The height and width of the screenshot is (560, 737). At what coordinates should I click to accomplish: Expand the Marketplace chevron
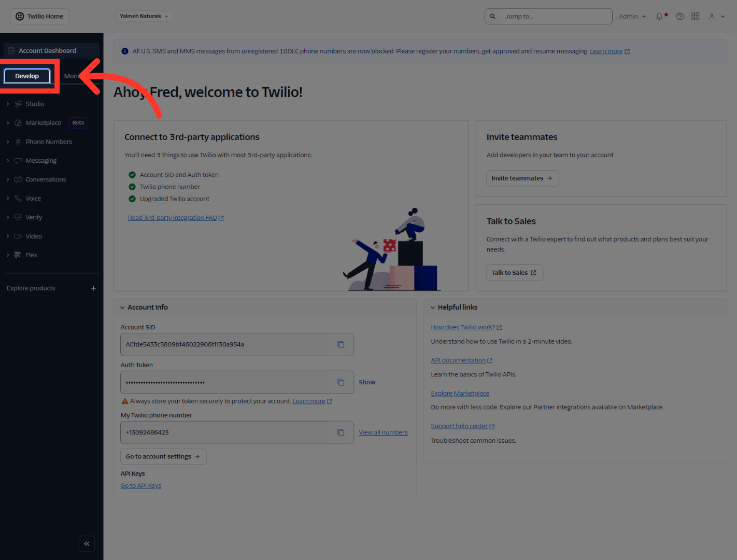click(8, 123)
